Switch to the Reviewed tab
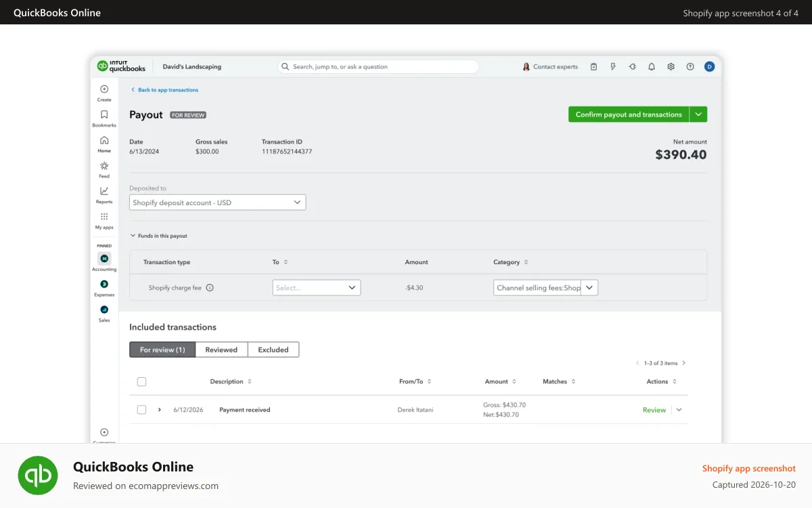The height and width of the screenshot is (508, 812). coord(221,350)
